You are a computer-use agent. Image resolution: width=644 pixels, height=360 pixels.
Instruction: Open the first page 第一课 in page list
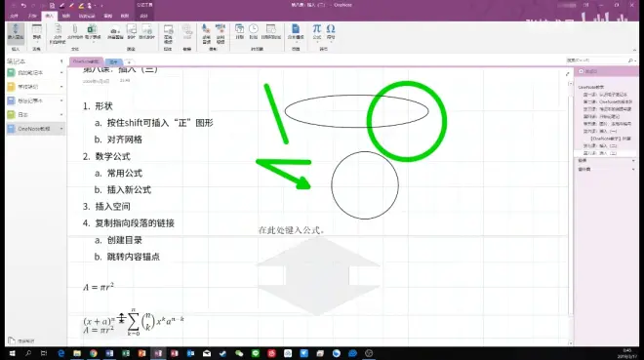point(605,95)
